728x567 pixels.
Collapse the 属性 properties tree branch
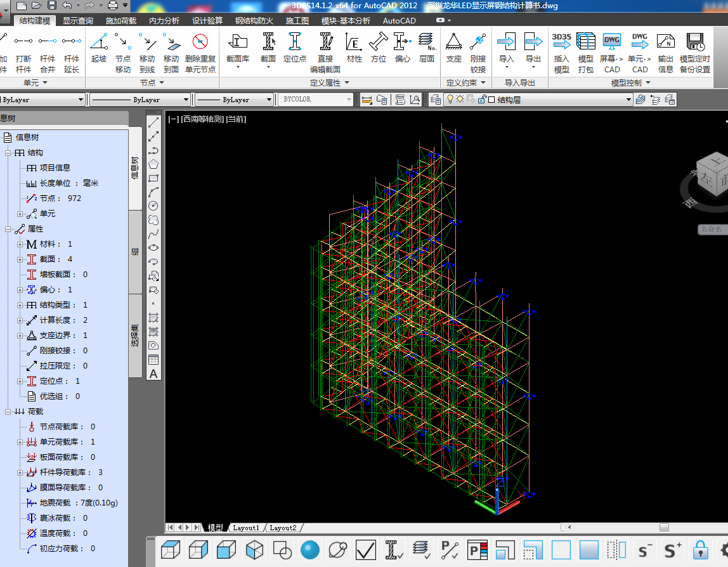pos(8,229)
